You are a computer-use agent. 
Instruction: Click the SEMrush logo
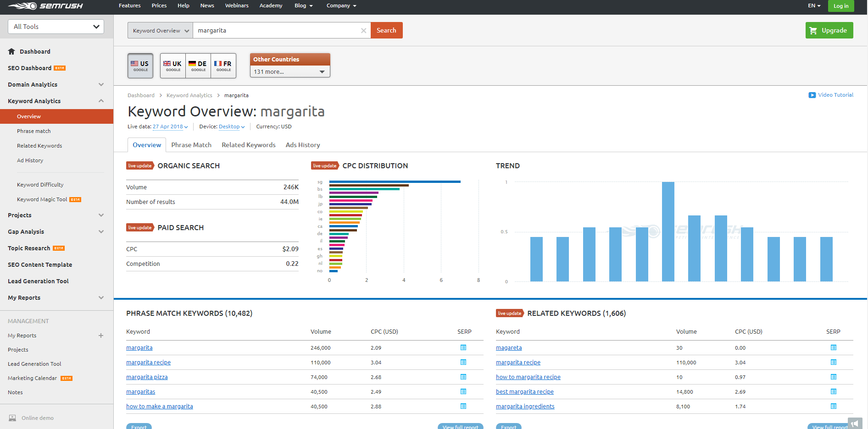click(45, 6)
